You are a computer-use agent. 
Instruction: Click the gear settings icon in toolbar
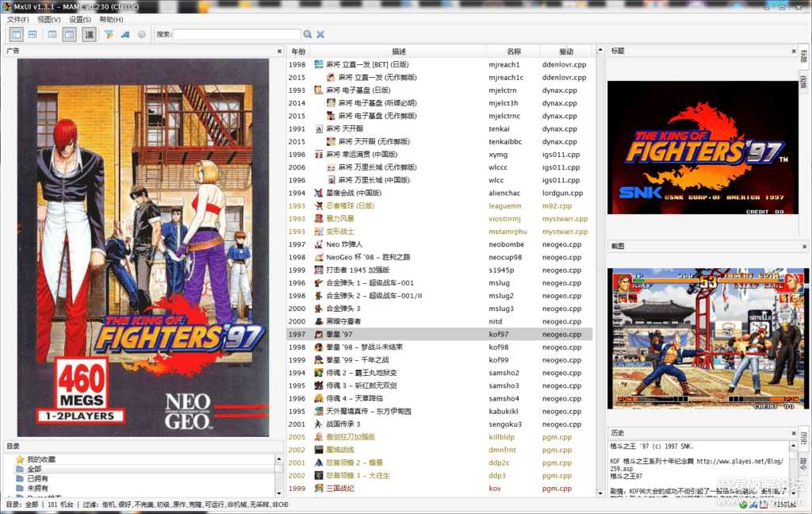(142, 34)
